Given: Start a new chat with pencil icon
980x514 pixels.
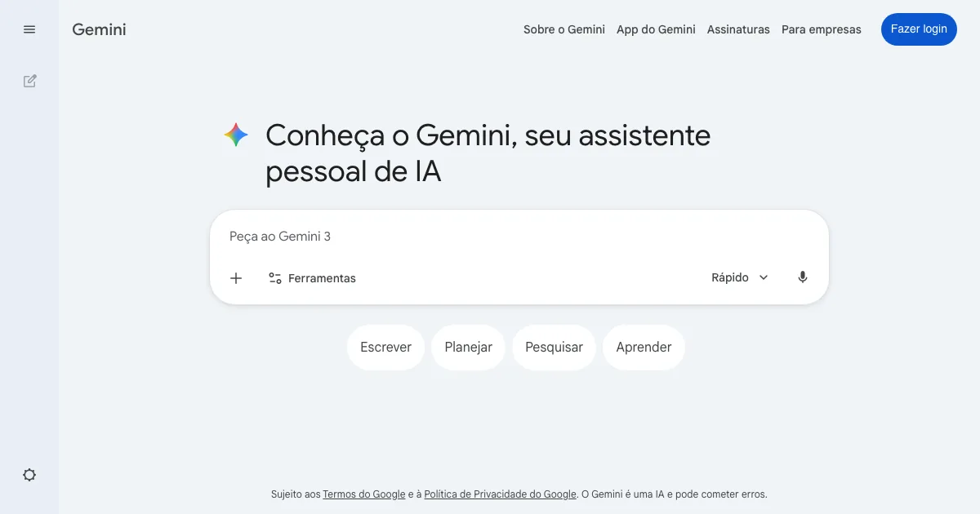Looking at the screenshot, I should click(29, 81).
